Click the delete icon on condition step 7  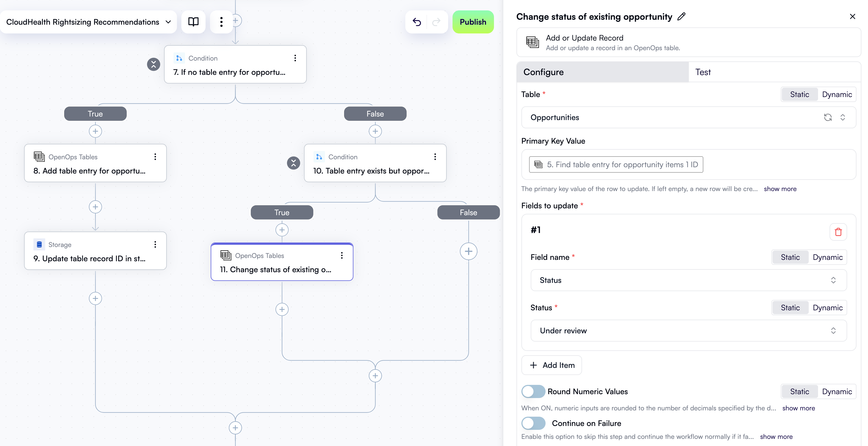[x=154, y=64]
